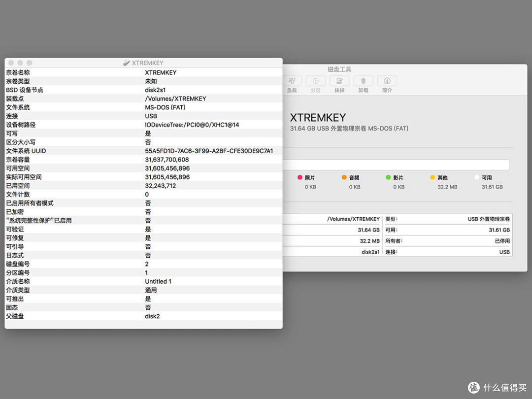Viewport: 532px width, 399px height.
Task: Click the close button of XTREMKEY info window
Action: click(x=11, y=63)
